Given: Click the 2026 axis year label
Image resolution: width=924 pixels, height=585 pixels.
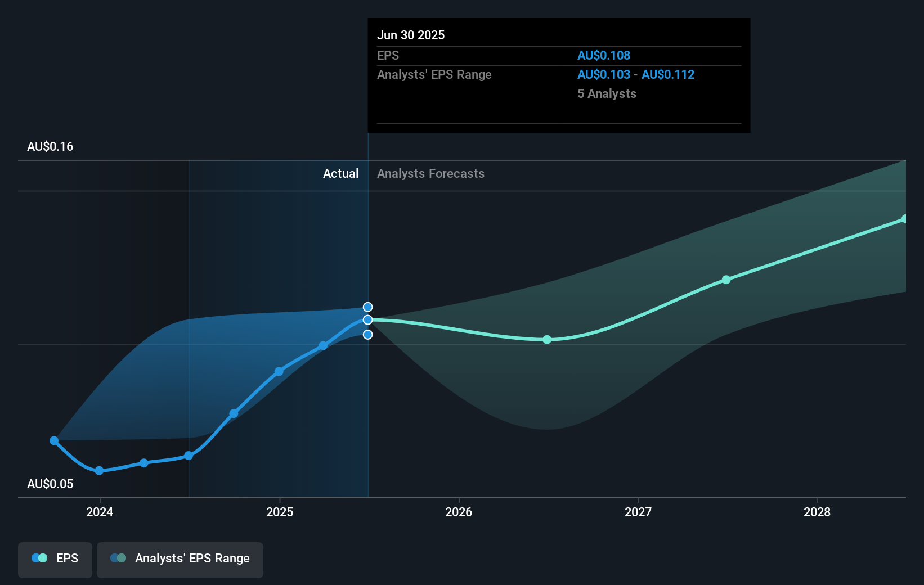Looking at the screenshot, I should (459, 512).
